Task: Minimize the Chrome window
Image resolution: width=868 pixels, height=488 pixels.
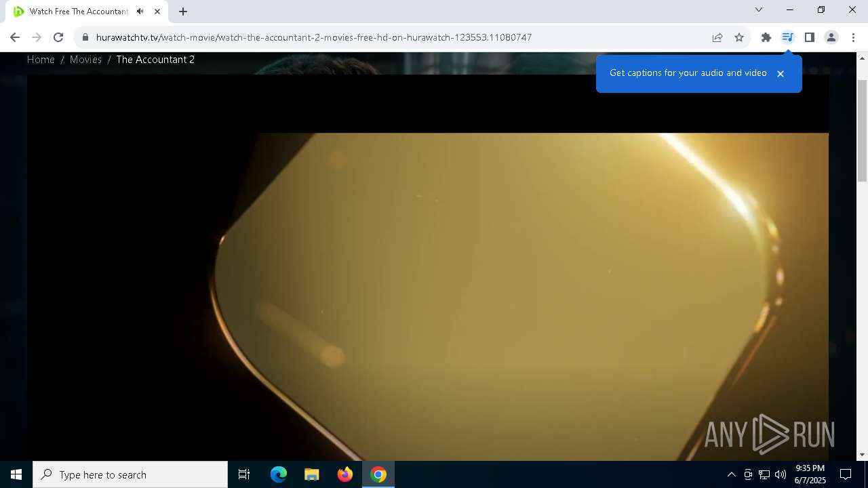Action: tap(790, 9)
